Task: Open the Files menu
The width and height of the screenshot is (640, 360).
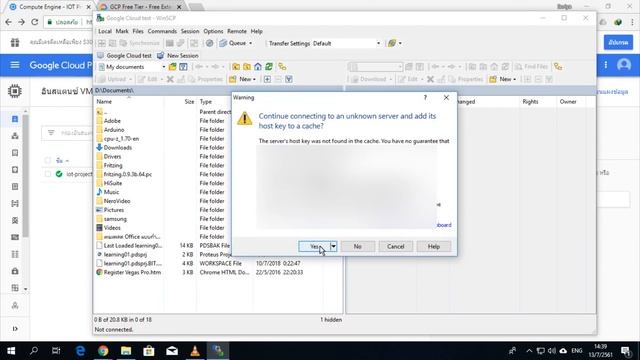Action: [x=138, y=31]
